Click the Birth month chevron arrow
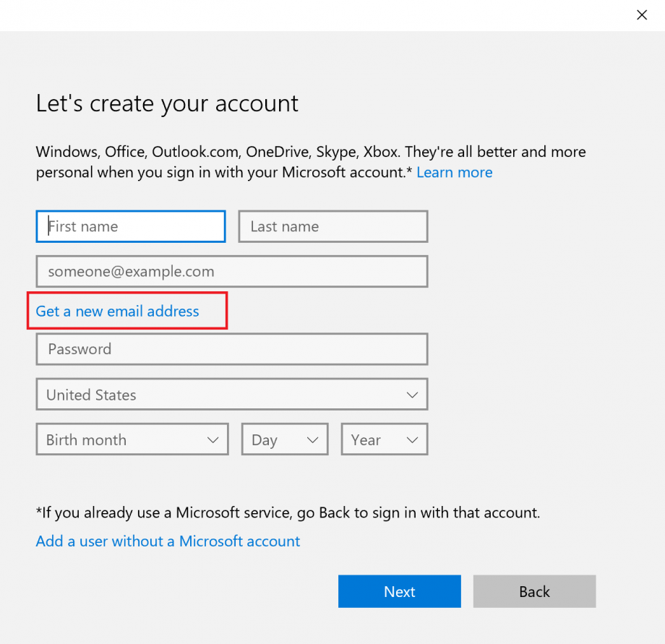Viewport: 665px width, 644px height. pyautogui.click(x=213, y=439)
